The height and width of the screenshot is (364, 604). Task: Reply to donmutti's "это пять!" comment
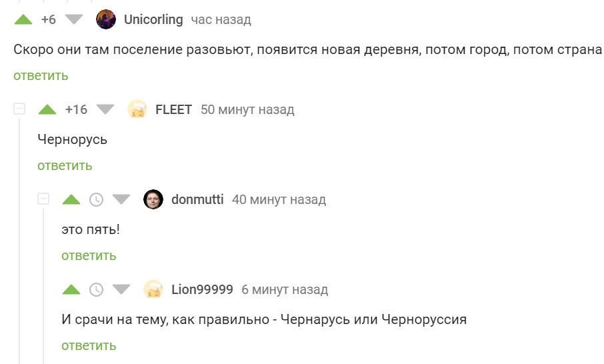(89, 255)
